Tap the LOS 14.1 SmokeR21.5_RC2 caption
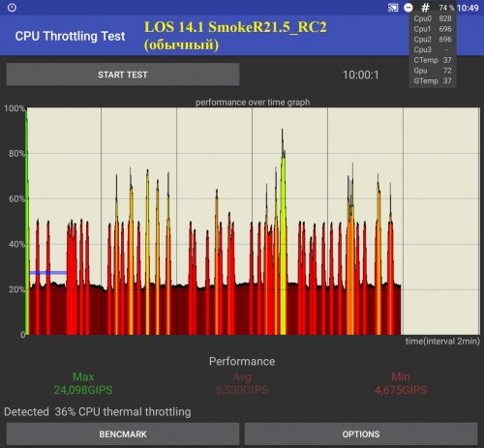Image resolution: width=484 pixels, height=448 pixels. click(235, 27)
